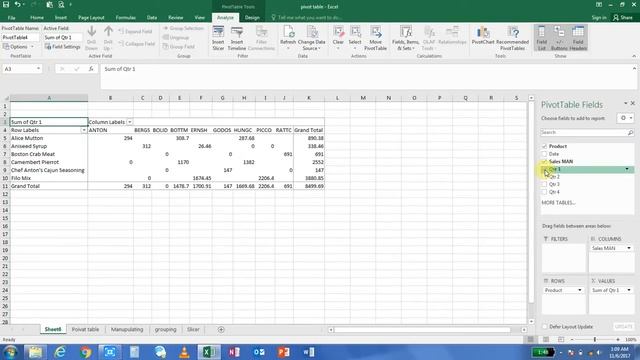The width and height of the screenshot is (640, 360).
Task: Toggle the Field Headers display
Action: point(578,38)
